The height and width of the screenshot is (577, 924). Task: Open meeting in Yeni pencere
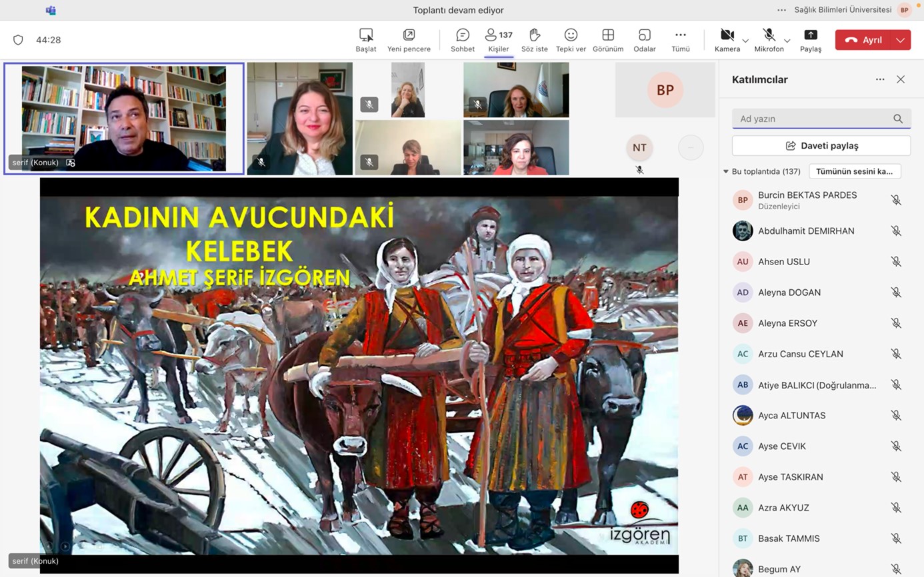click(x=409, y=40)
